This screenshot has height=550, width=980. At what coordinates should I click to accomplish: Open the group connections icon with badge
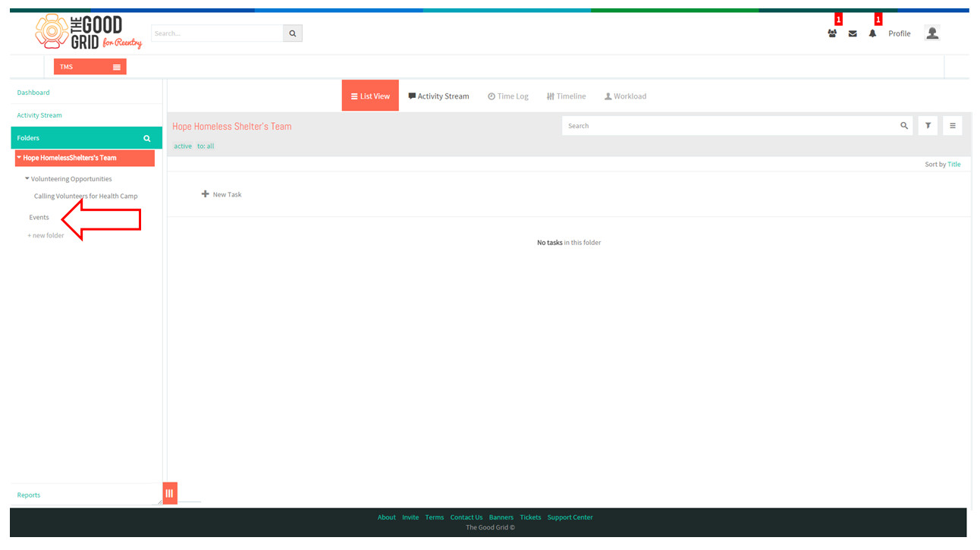pos(832,33)
